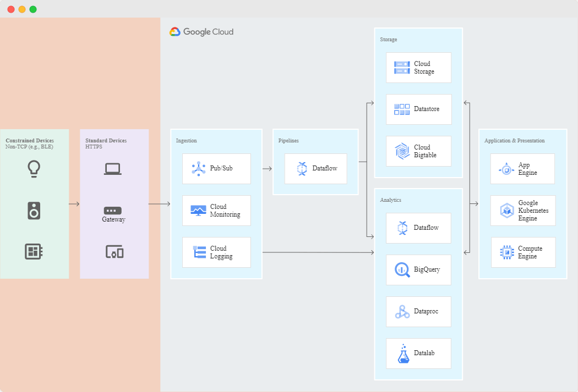The height and width of the screenshot is (392, 578).
Task: Click the Pipelines group title
Action: click(x=288, y=141)
